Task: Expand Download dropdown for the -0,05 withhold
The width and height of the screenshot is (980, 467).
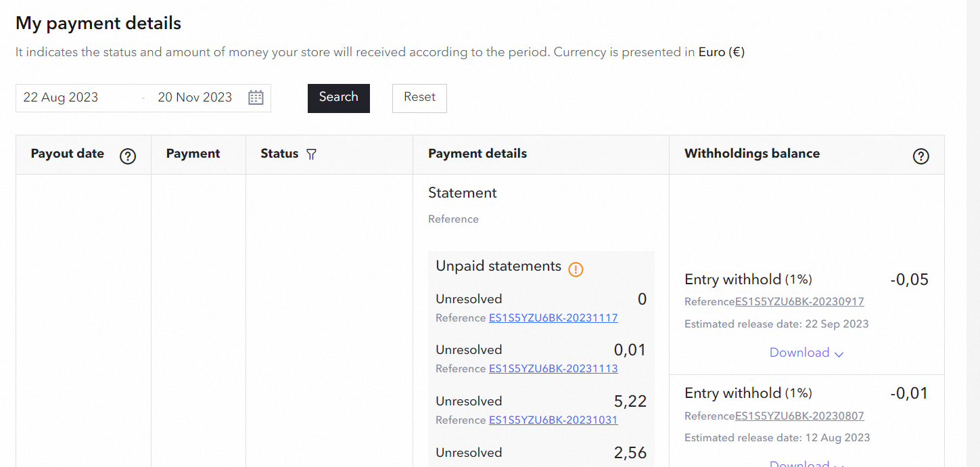Action: click(806, 353)
